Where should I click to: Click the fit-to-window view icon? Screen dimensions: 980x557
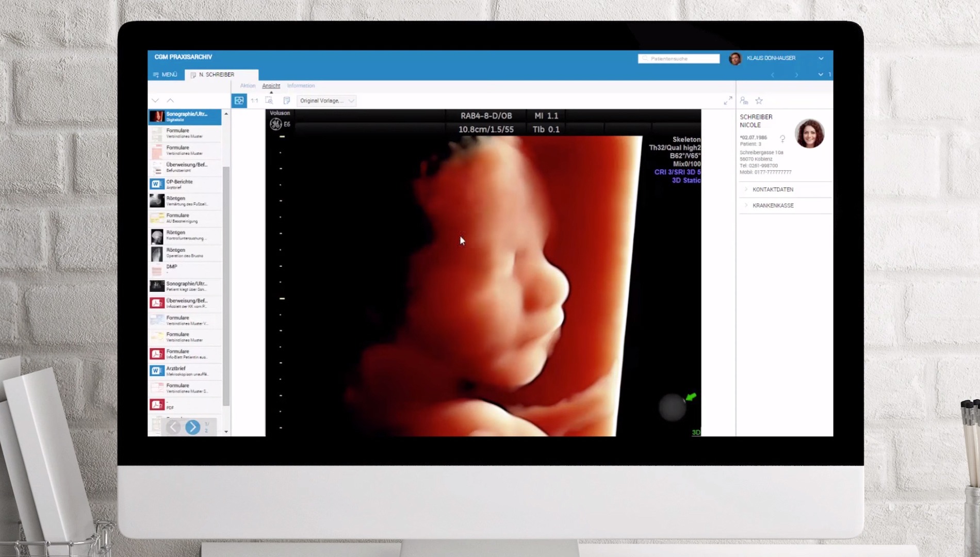tap(239, 101)
